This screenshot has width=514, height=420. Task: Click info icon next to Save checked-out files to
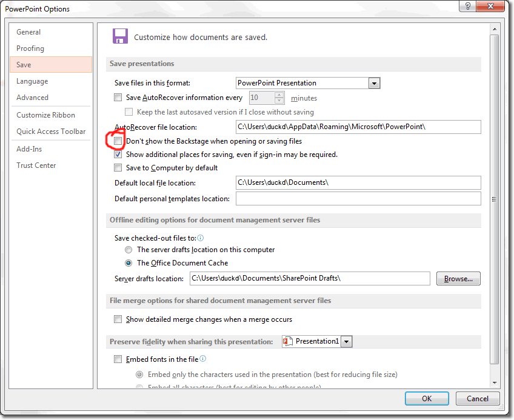(200, 238)
